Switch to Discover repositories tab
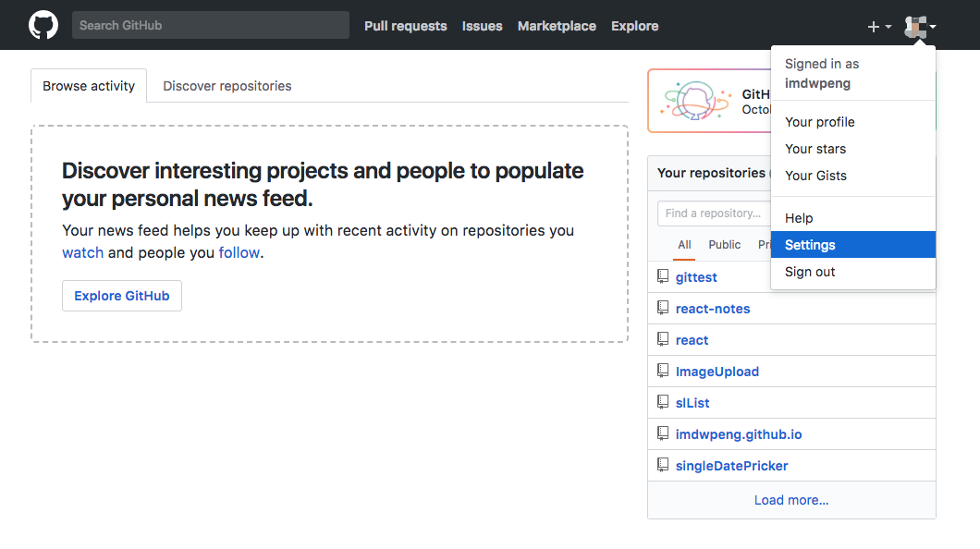The image size is (980, 549). (227, 86)
